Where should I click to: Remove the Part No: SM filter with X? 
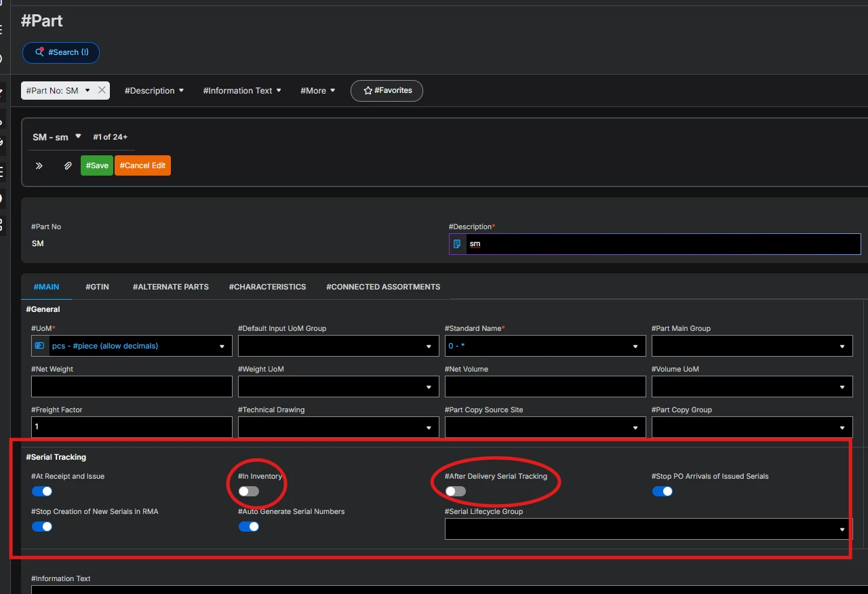102,90
